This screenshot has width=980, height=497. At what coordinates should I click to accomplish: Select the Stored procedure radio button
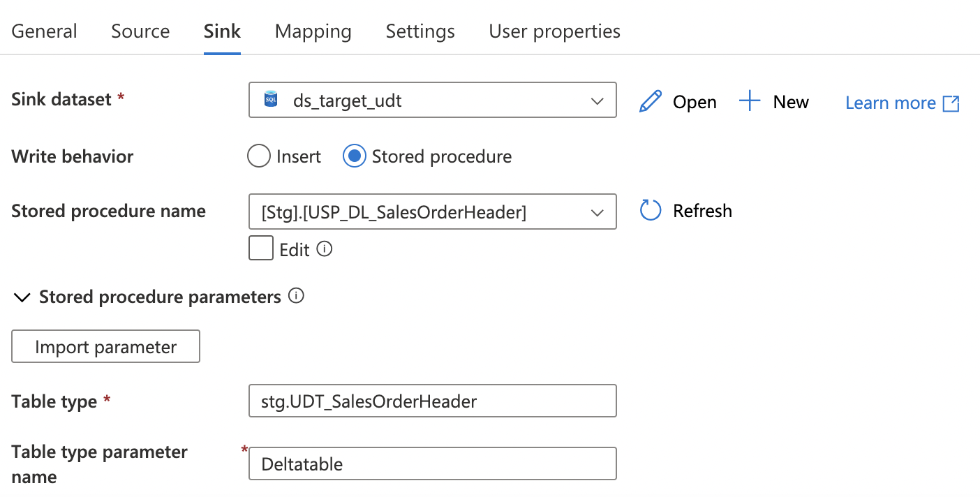(355, 156)
